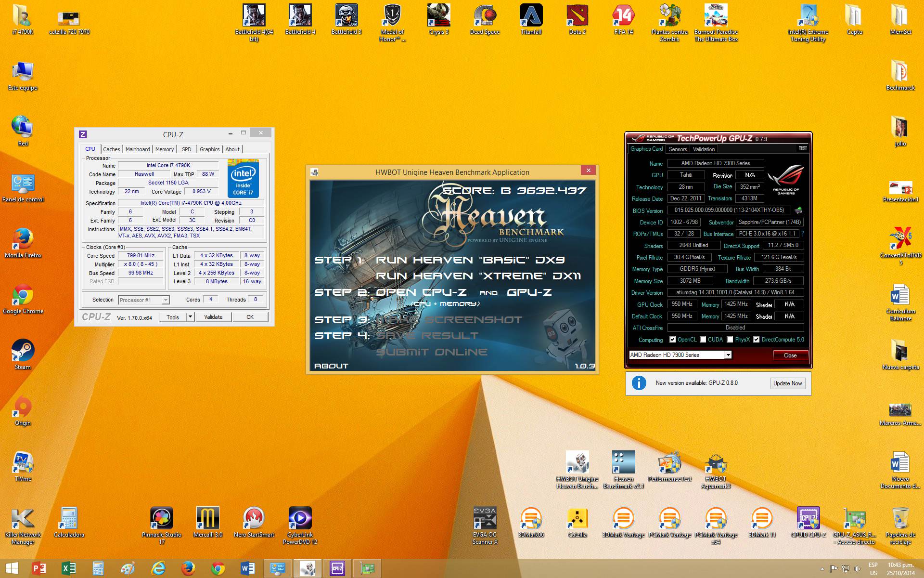Open the CPU-Z SPD tab
Viewport: 924px width, 578px height.
click(187, 149)
